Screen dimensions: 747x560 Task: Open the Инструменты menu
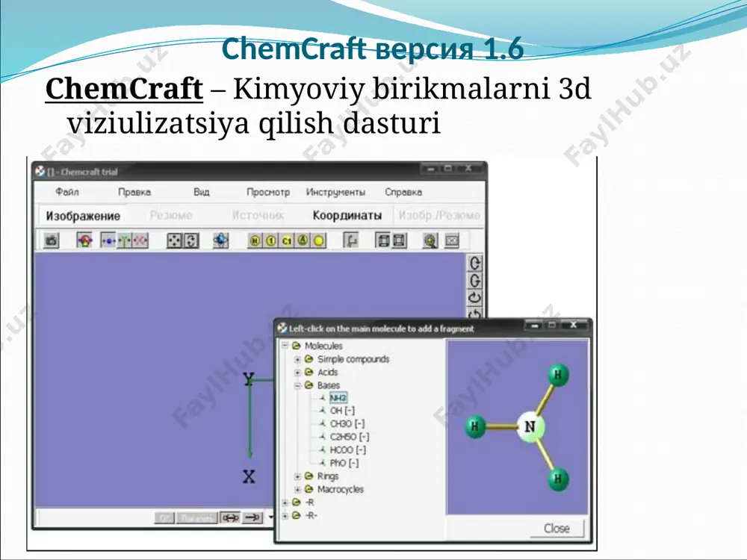coord(335,192)
